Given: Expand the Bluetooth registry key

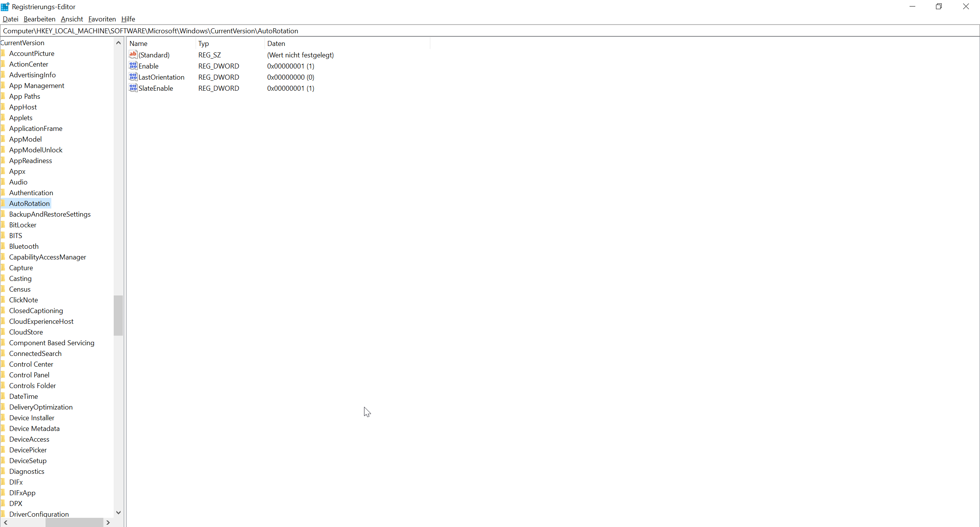Looking at the screenshot, I should click(x=23, y=246).
